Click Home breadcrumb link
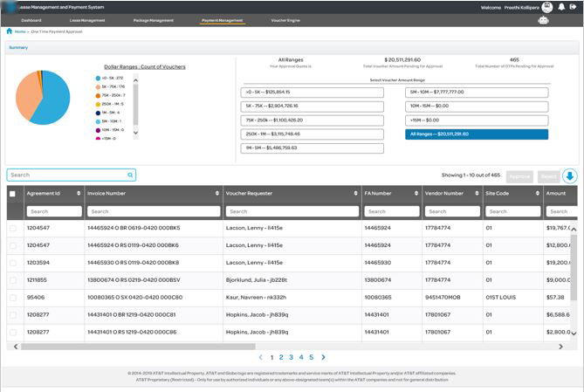Image resolution: width=584 pixels, height=392 pixels. click(20, 31)
